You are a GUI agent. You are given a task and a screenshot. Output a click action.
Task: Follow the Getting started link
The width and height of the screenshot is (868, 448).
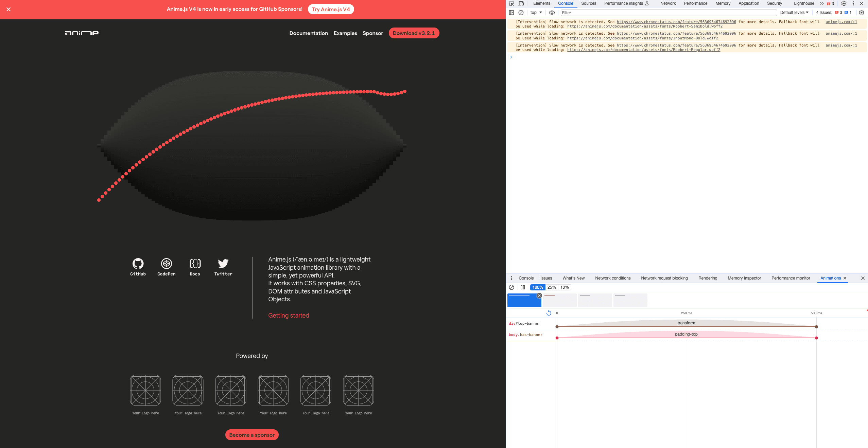289,316
